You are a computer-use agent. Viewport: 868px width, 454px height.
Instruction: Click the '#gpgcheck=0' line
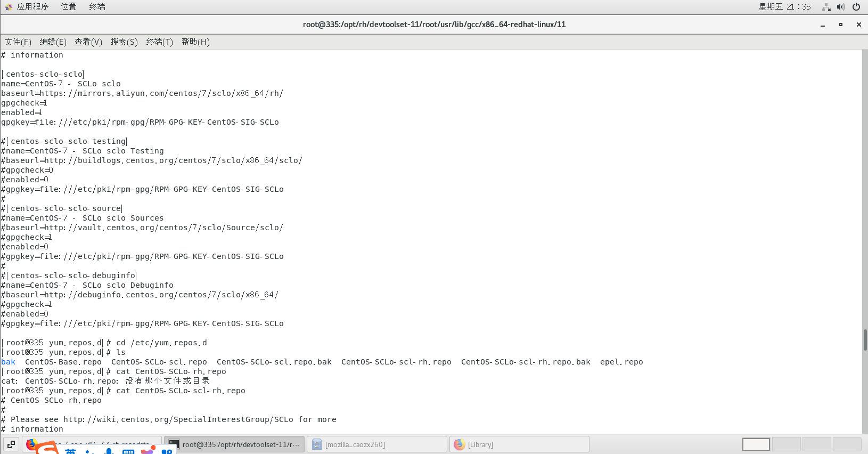[27, 170]
